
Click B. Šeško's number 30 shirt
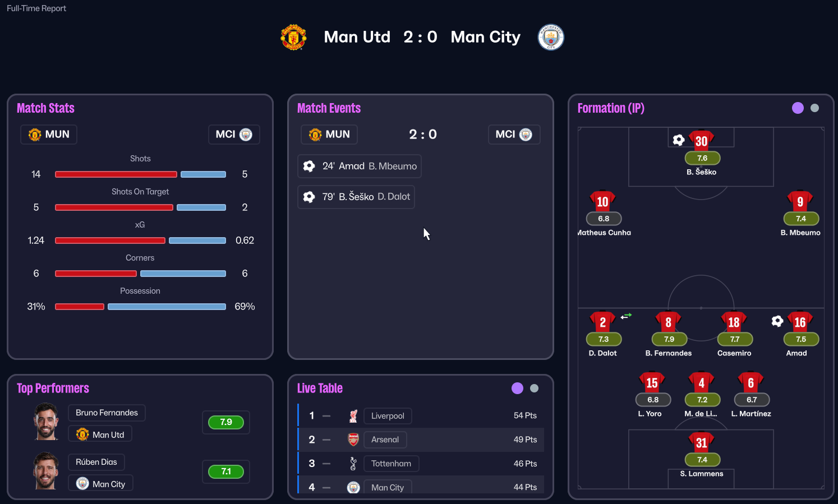(x=701, y=141)
